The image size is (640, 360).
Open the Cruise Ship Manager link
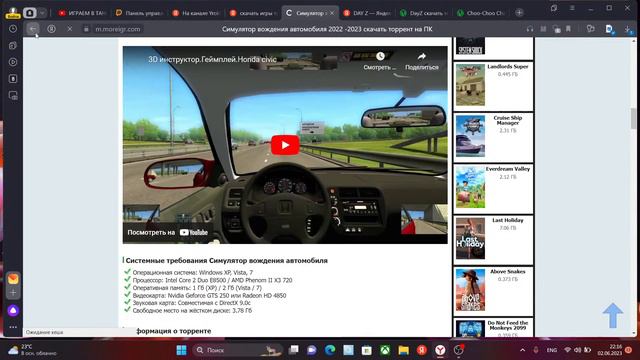(x=507, y=120)
